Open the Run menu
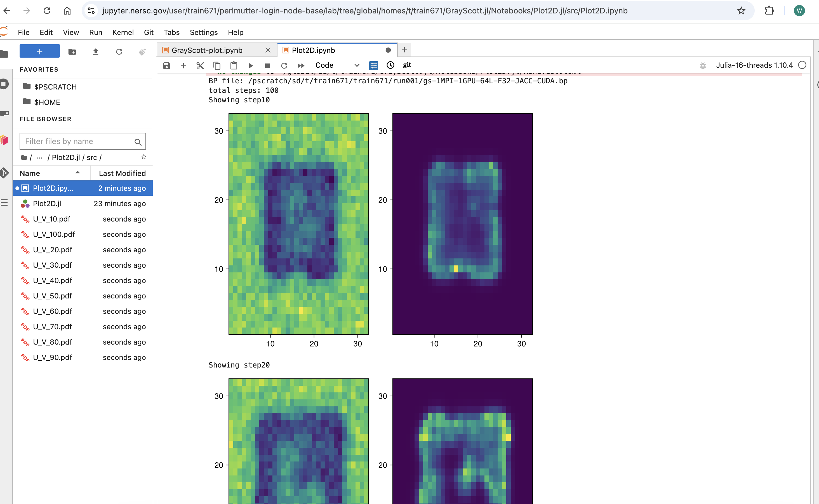 pyautogui.click(x=96, y=32)
